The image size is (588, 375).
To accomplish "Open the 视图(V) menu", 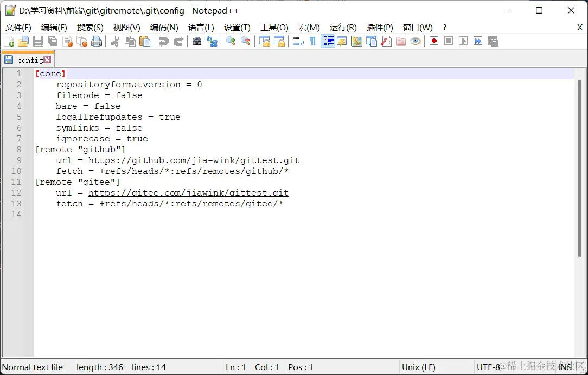I will coord(127,28).
